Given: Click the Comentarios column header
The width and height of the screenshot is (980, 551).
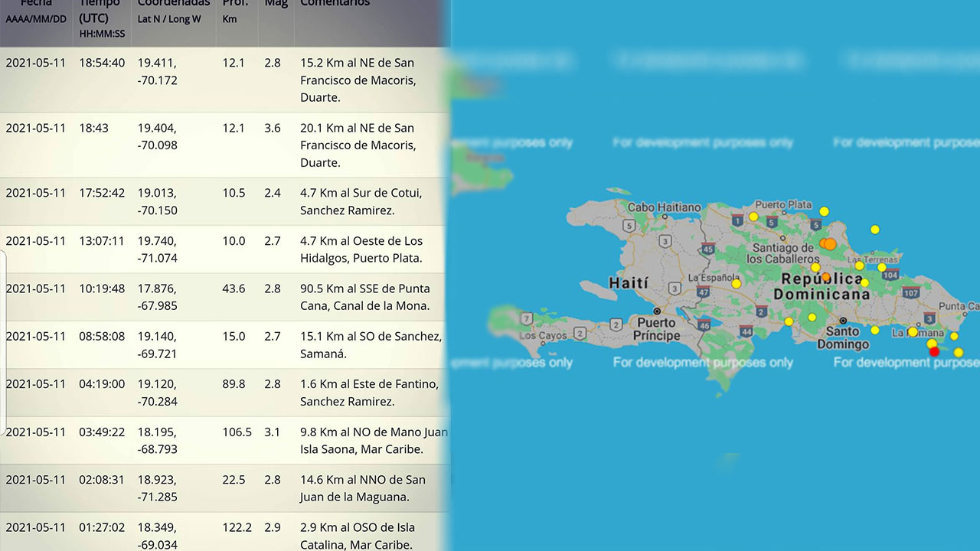Looking at the screenshot, I should tap(335, 4).
